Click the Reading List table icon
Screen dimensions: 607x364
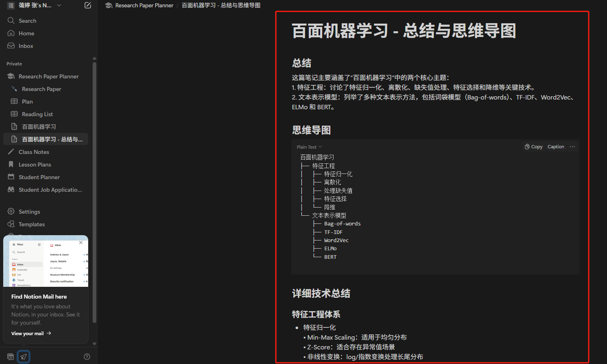pos(14,114)
